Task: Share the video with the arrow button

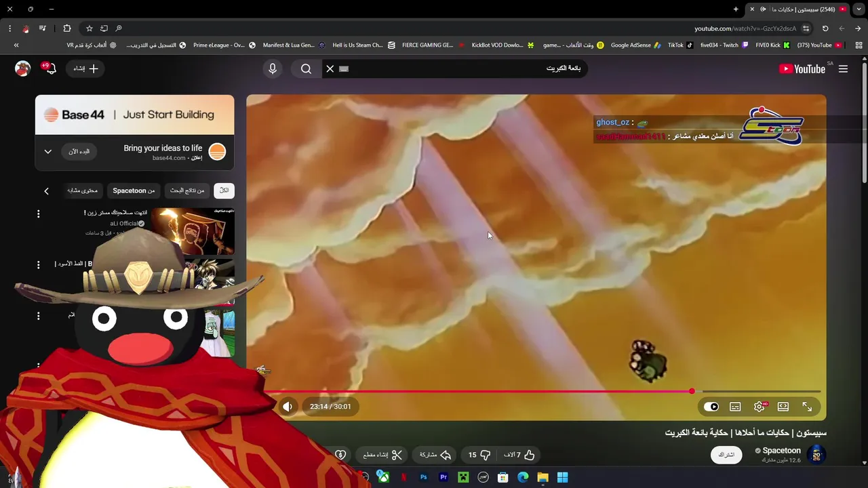Action: click(435, 455)
